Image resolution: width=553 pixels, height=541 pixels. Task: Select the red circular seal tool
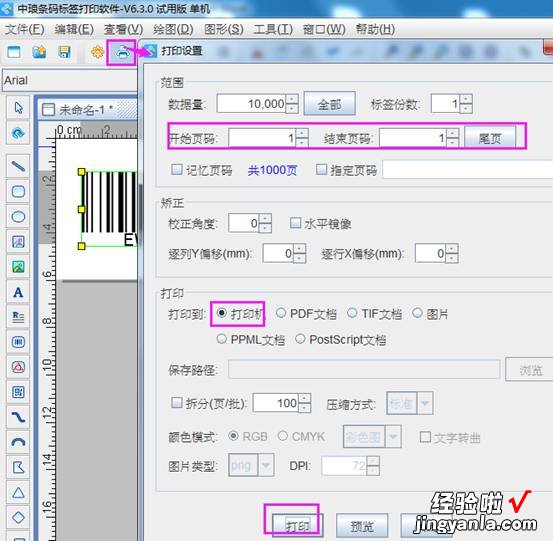(18, 367)
